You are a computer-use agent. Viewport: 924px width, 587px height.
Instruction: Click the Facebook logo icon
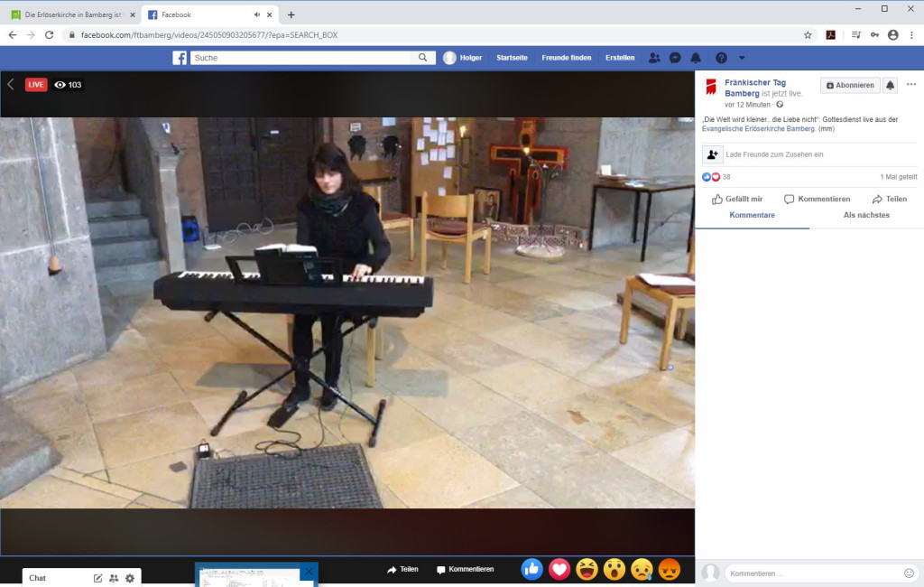click(x=180, y=58)
